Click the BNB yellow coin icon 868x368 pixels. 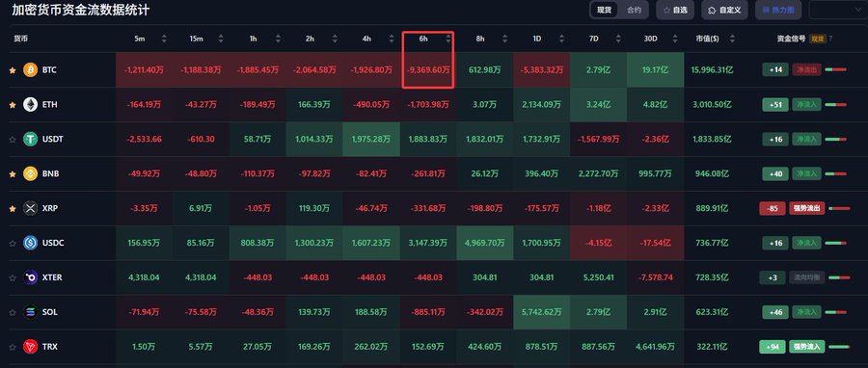(31, 173)
